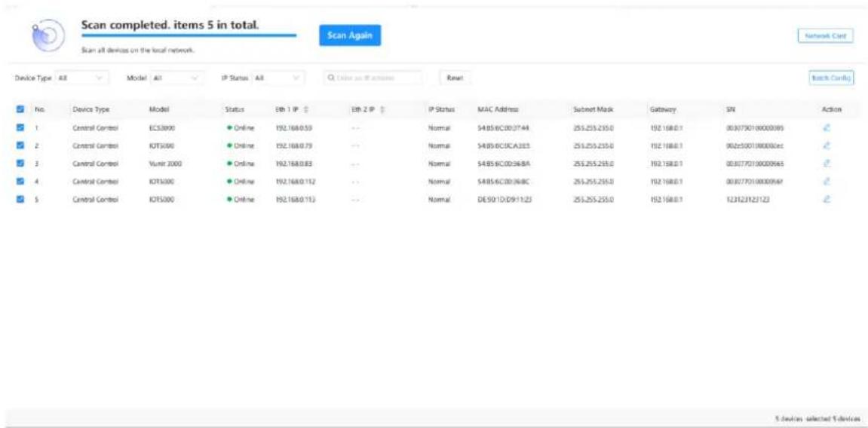Select the ECS3000 model cell
868x428 pixels.
pyautogui.click(x=161, y=128)
